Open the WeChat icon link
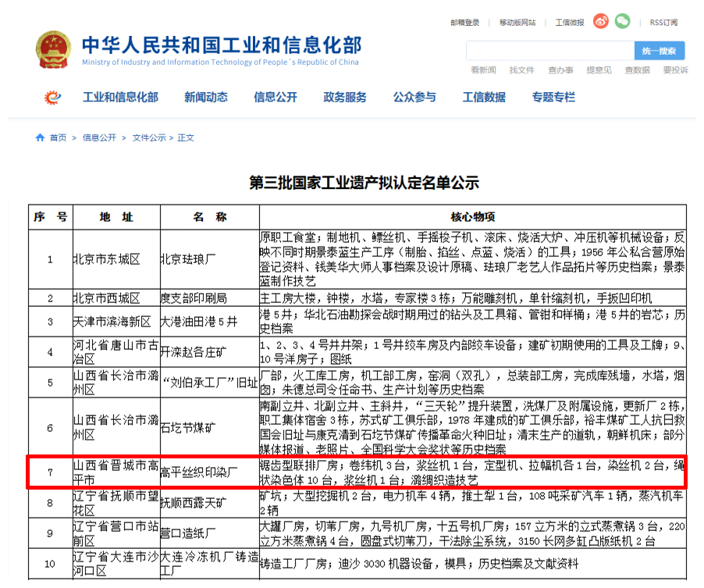 tap(622, 21)
